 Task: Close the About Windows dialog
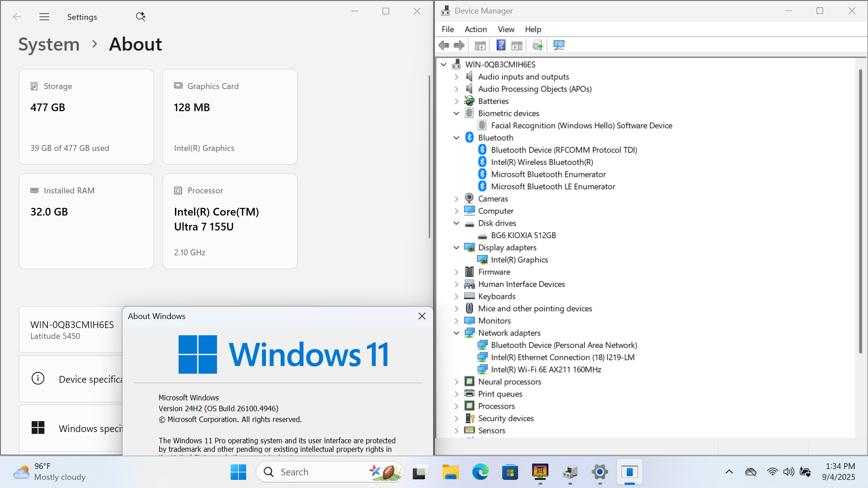(x=422, y=316)
